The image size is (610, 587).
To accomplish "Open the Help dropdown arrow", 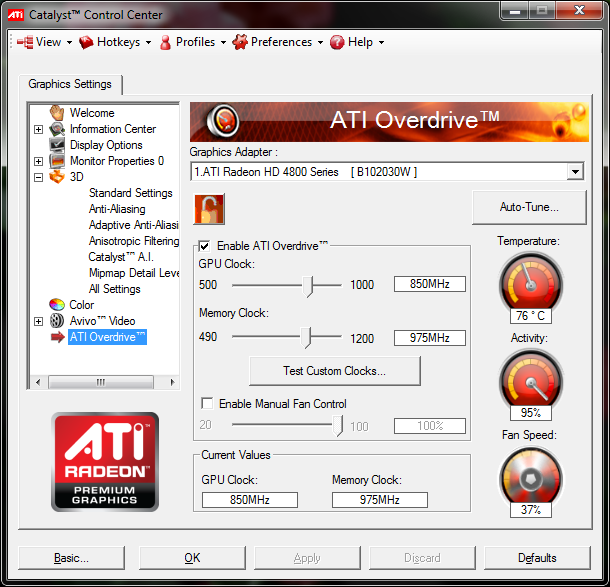I will click(381, 42).
